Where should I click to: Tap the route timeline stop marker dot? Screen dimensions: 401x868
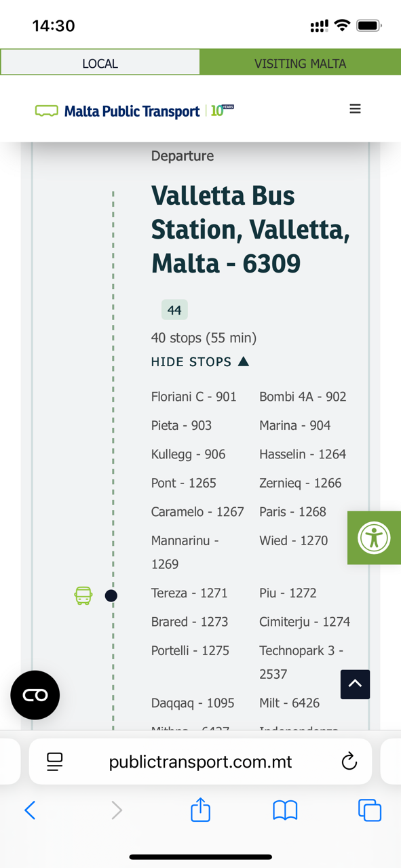(x=111, y=595)
